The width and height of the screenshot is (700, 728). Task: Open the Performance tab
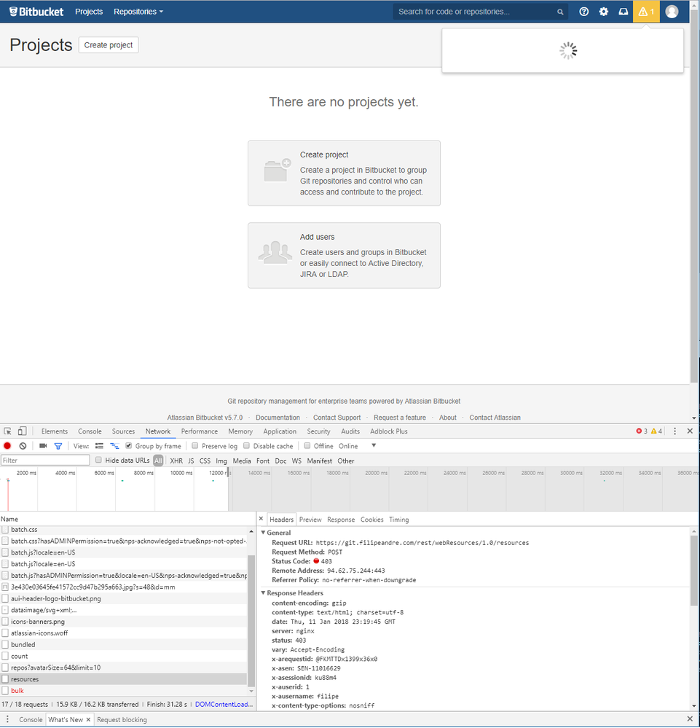tap(199, 431)
